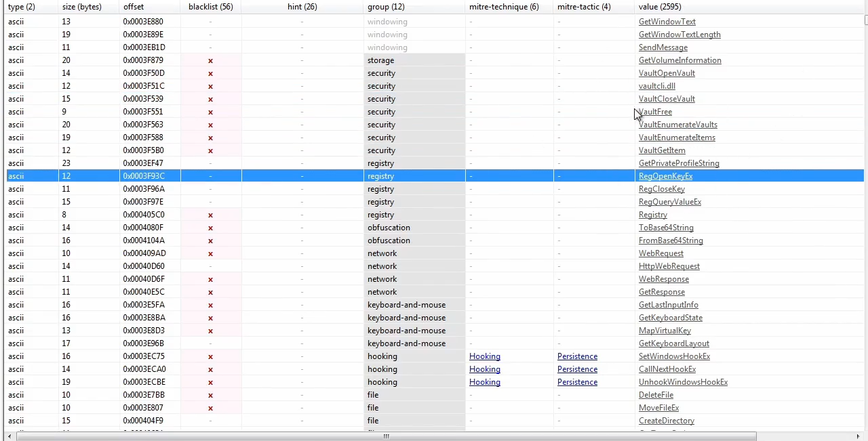Image resolution: width=868 pixels, height=441 pixels.
Task: Open the FromBase64String link
Action: [671, 240]
